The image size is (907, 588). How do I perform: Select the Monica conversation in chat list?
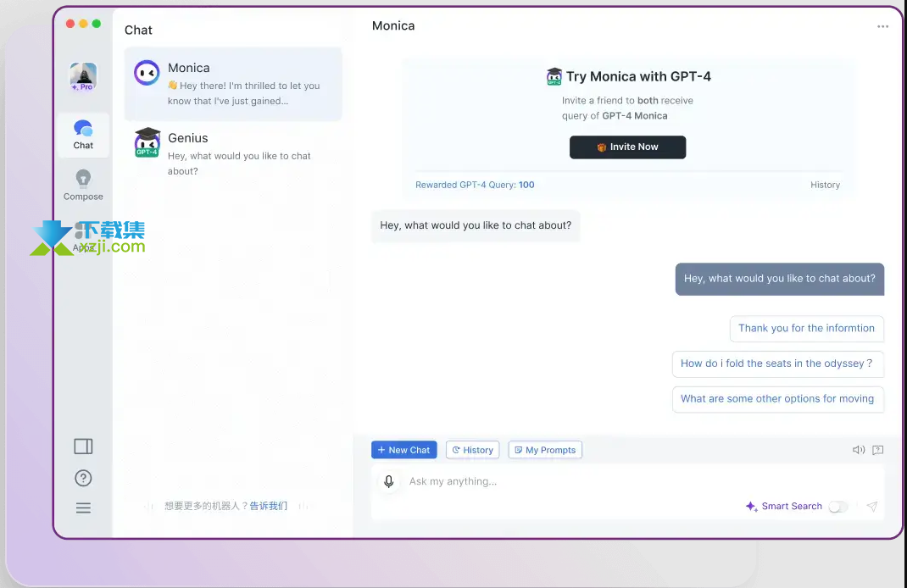click(233, 84)
